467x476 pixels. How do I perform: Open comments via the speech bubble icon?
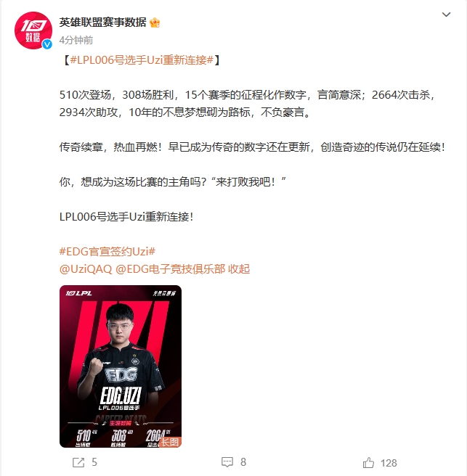(227, 462)
